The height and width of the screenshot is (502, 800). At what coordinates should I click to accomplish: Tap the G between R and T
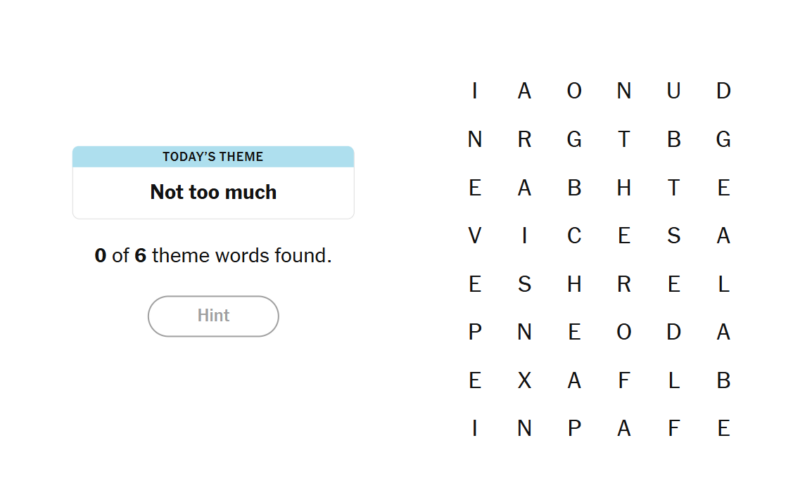click(574, 140)
